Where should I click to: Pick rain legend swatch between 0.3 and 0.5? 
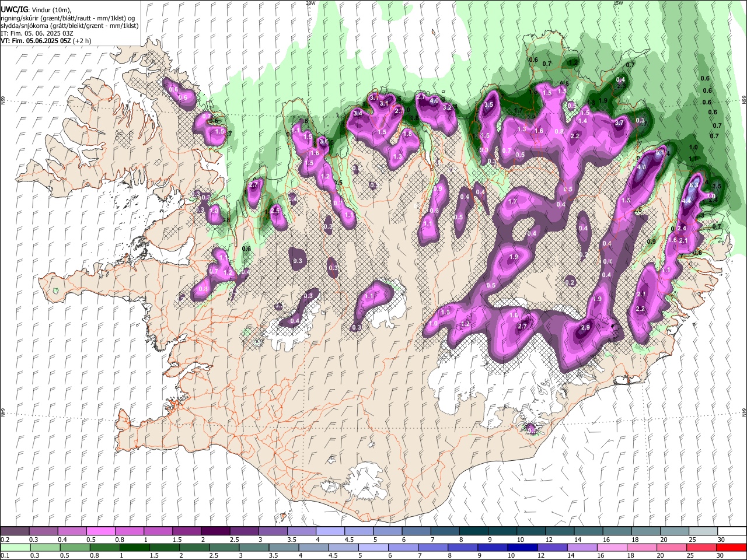[45, 548]
